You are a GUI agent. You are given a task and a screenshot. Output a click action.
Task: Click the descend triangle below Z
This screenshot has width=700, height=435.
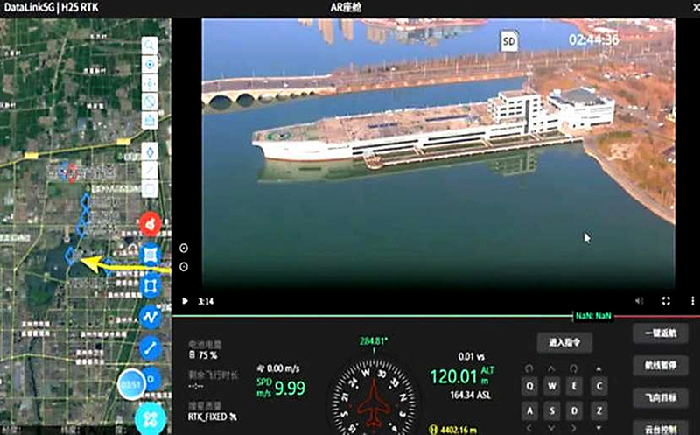click(x=599, y=427)
